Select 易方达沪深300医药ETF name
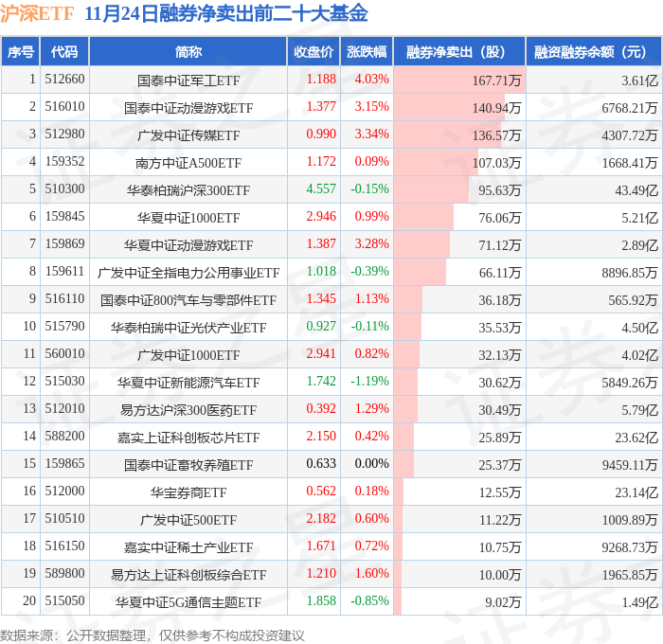Viewport: 663px width, 644px height. click(x=188, y=410)
